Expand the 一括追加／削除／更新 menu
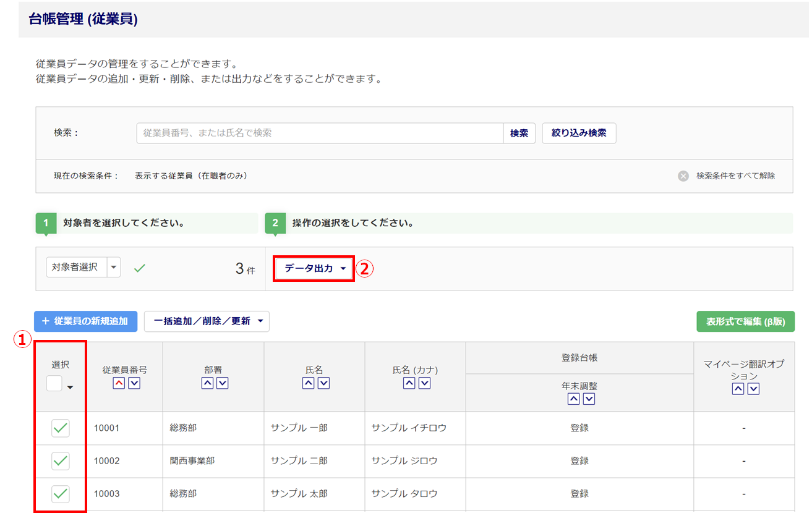Screen dimensions: 812x513 pyautogui.click(x=207, y=321)
